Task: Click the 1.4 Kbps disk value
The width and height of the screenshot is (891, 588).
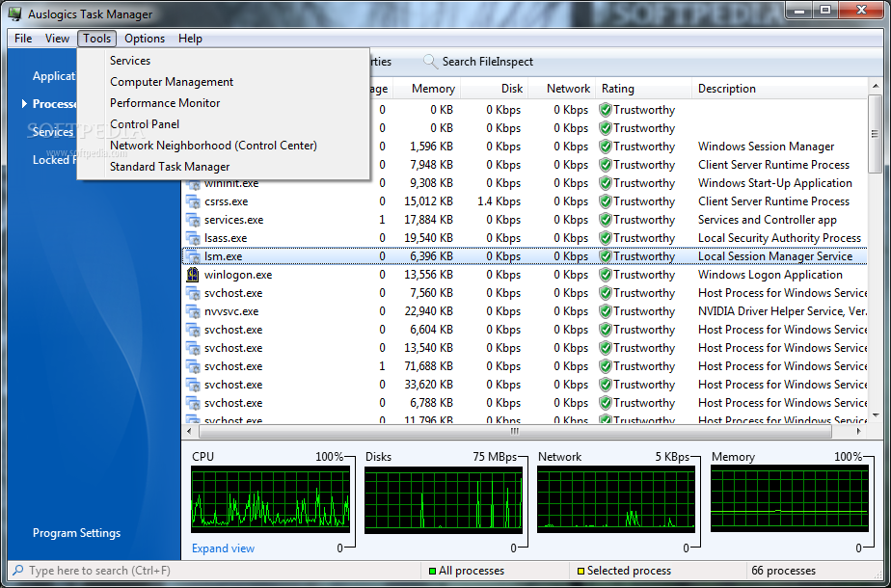Action: click(x=499, y=201)
